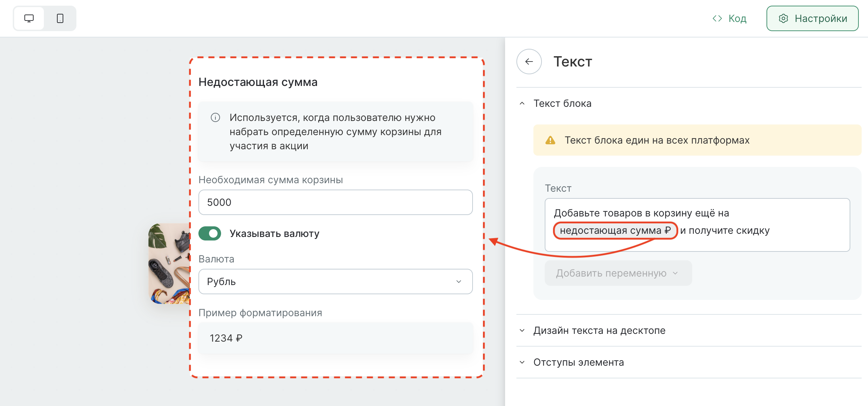Select the недостающая сумма ₽ variable pill

coord(615,231)
